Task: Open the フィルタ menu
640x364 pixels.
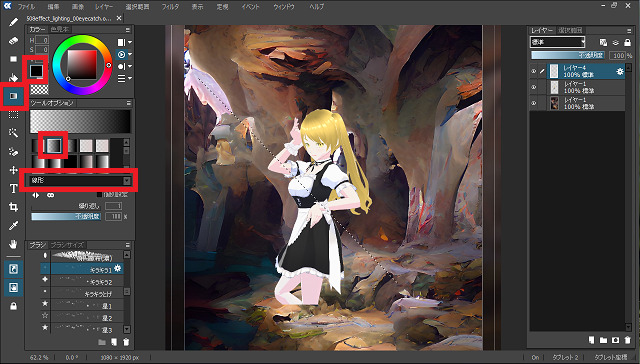Action: (170, 7)
